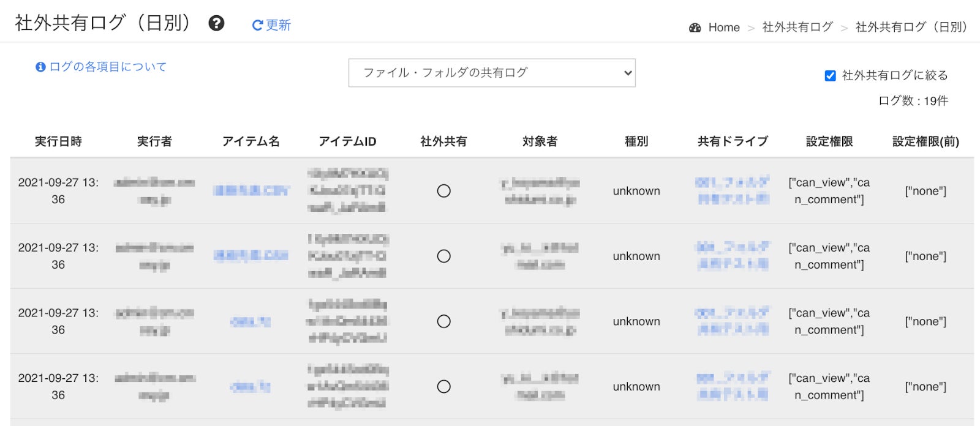This screenshot has height=426, width=980.
Task: Click the help question mark icon
Action: point(216,23)
